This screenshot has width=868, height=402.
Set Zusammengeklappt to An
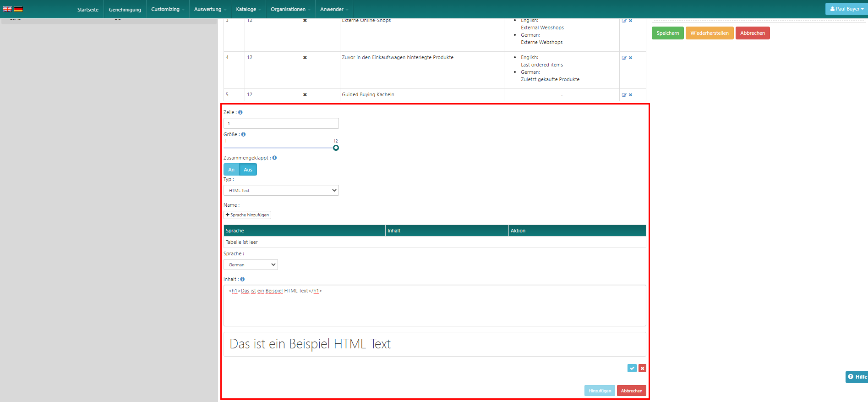[231, 170]
